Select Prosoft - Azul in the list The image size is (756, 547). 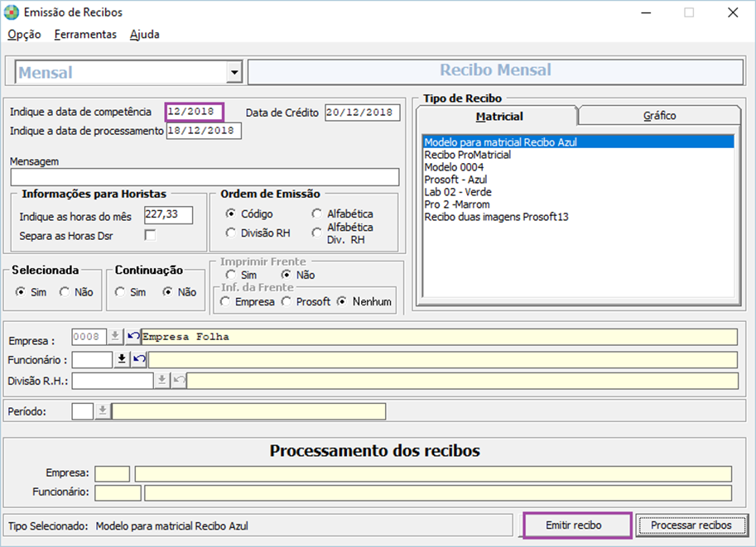(x=578, y=180)
